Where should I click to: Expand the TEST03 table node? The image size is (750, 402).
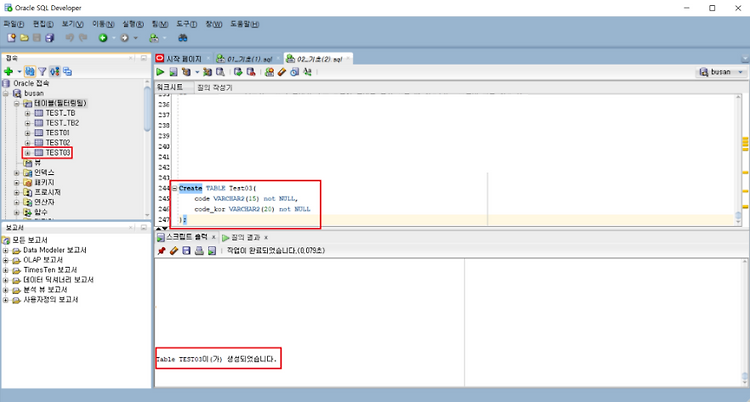click(28, 153)
